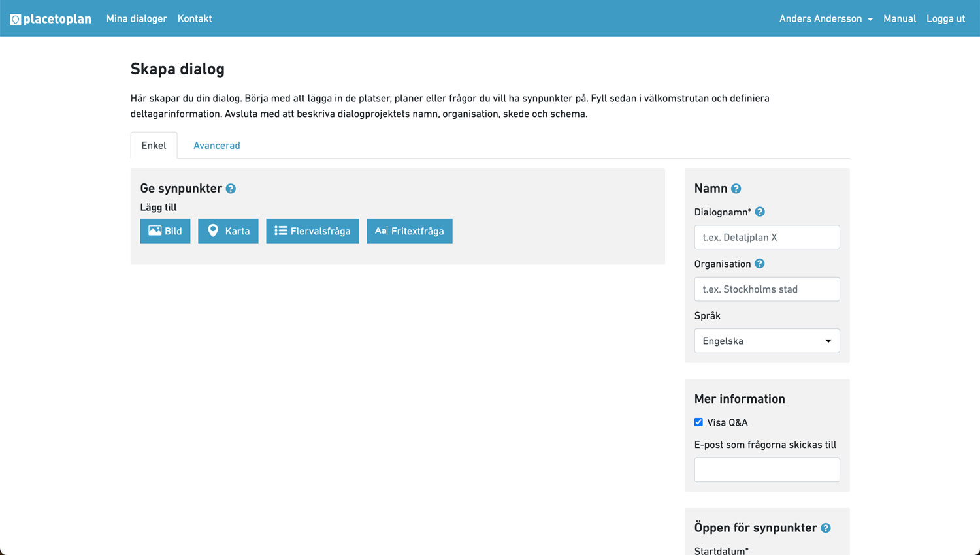980x555 pixels.
Task: Go to Mina dialoger
Action: [137, 19]
